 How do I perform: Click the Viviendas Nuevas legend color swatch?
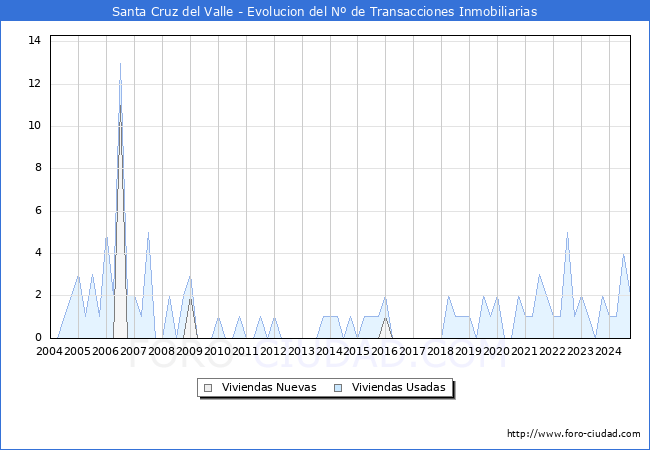pyautogui.click(x=208, y=388)
